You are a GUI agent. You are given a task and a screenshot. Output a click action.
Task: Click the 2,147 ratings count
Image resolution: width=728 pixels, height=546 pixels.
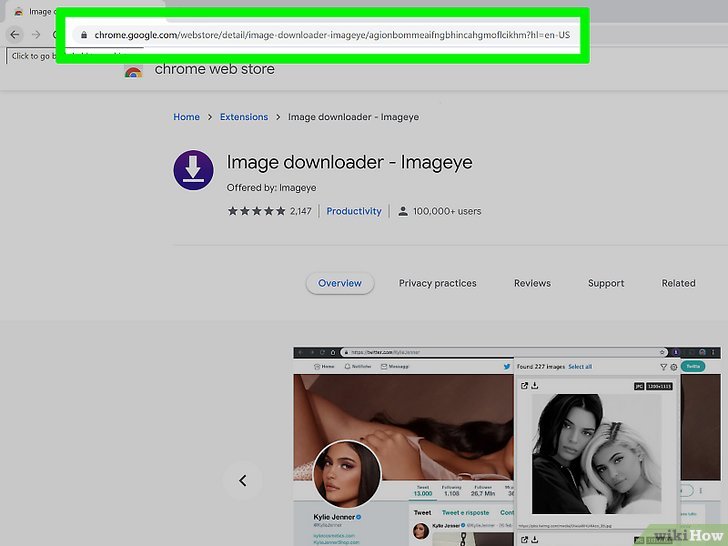coord(300,211)
